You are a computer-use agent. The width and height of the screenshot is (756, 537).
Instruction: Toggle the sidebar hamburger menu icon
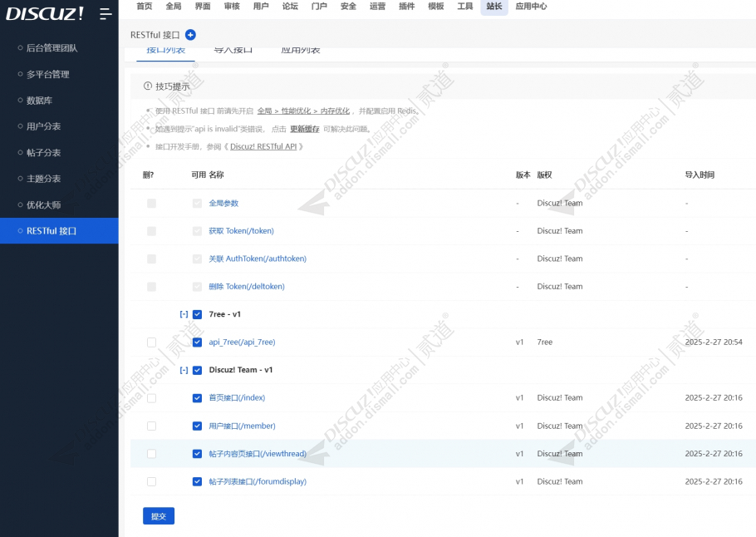point(106,14)
